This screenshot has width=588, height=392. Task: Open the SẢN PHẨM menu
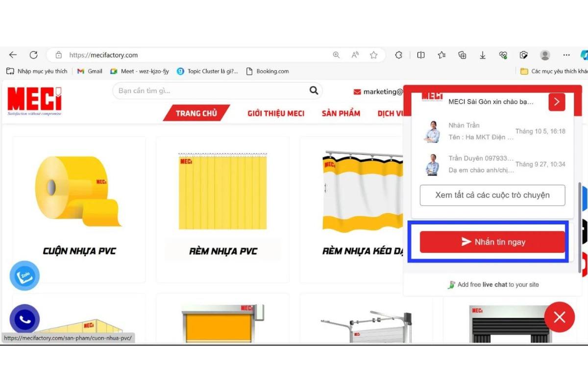coord(341,113)
